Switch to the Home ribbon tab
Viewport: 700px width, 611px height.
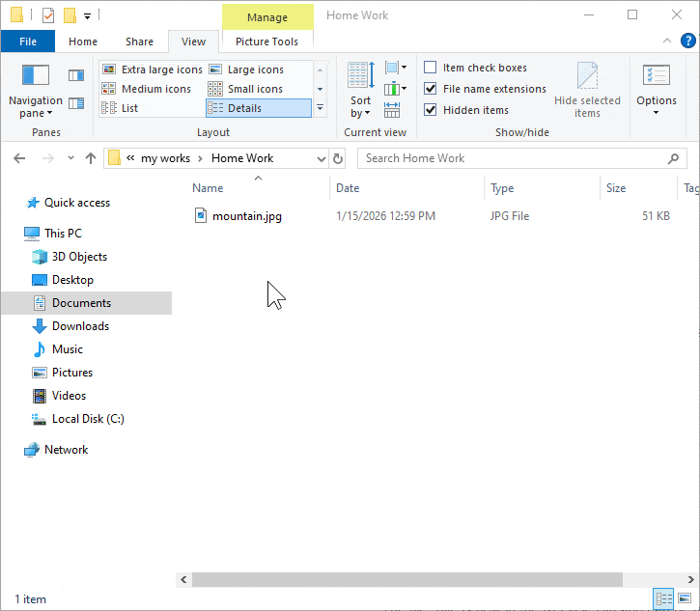[83, 42]
